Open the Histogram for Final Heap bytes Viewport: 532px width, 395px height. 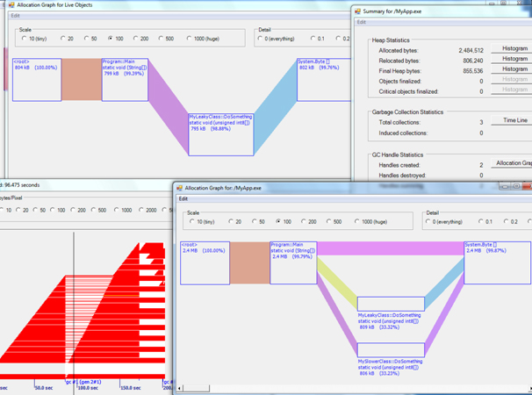pos(514,69)
